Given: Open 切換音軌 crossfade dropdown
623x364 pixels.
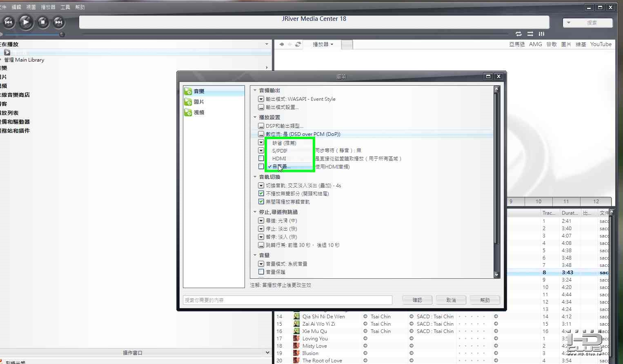Looking at the screenshot, I should (x=261, y=186).
